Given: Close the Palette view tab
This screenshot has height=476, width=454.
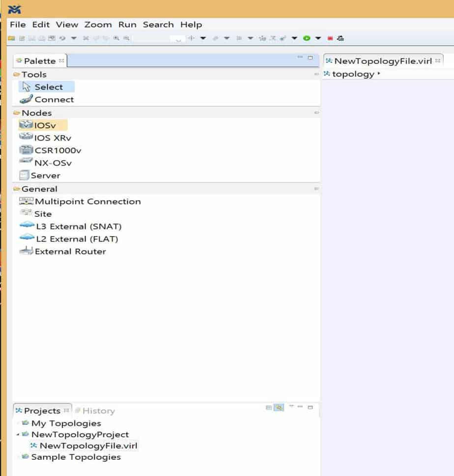Looking at the screenshot, I should click(x=61, y=60).
